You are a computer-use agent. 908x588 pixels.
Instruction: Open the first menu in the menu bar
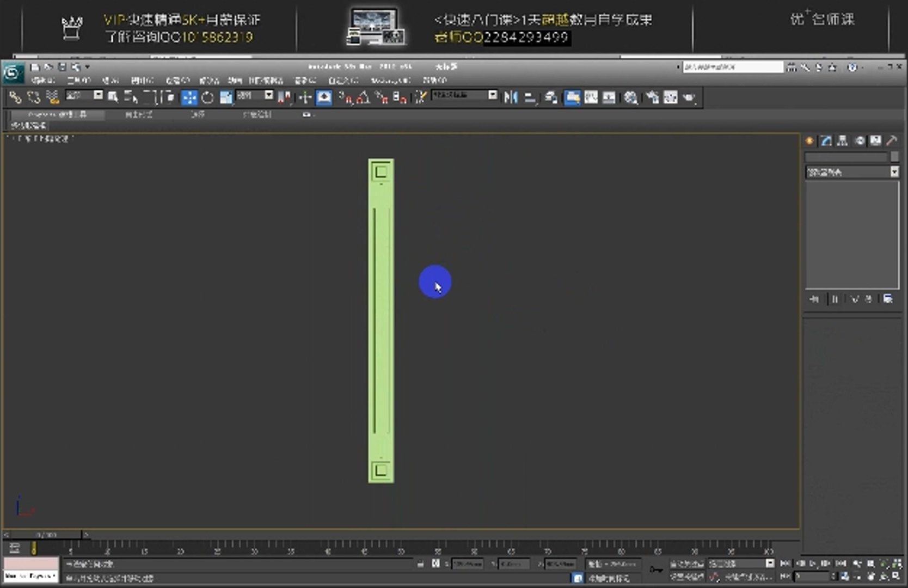click(x=43, y=80)
